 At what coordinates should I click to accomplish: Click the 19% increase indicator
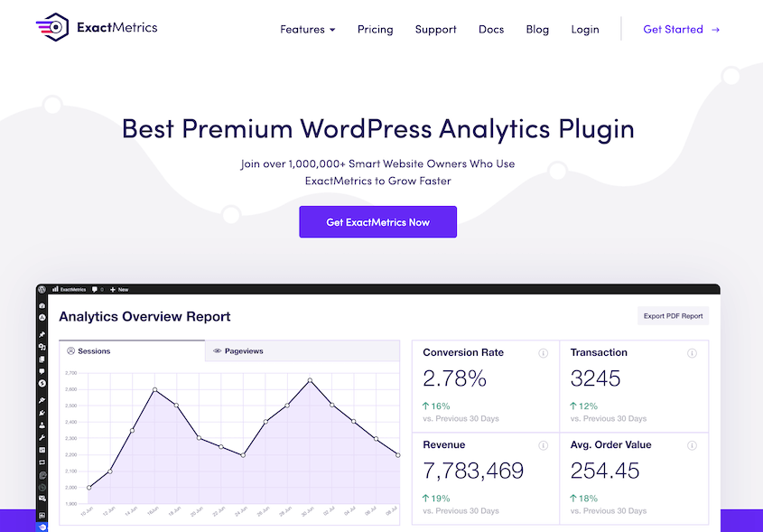pos(436,499)
